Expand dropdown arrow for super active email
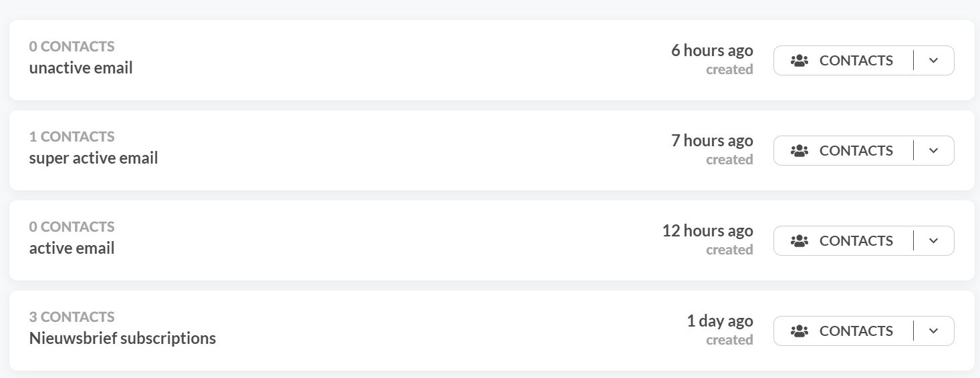This screenshot has width=980, height=378. (x=934, y=151)
